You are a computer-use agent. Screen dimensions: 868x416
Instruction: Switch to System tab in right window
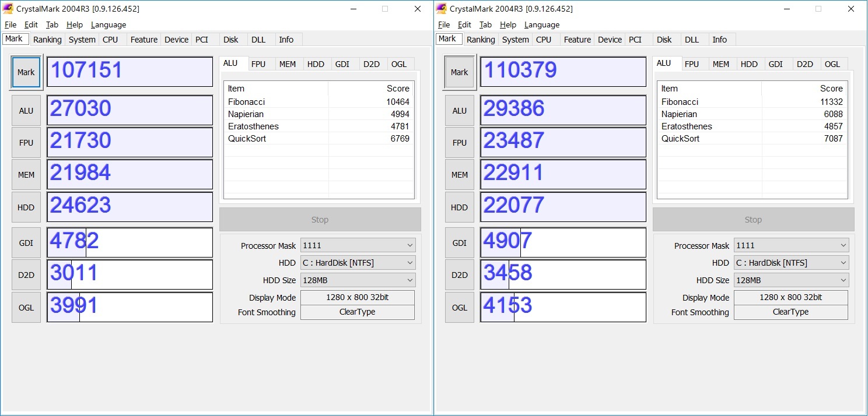pyautogui.click(x=516, y=40)
